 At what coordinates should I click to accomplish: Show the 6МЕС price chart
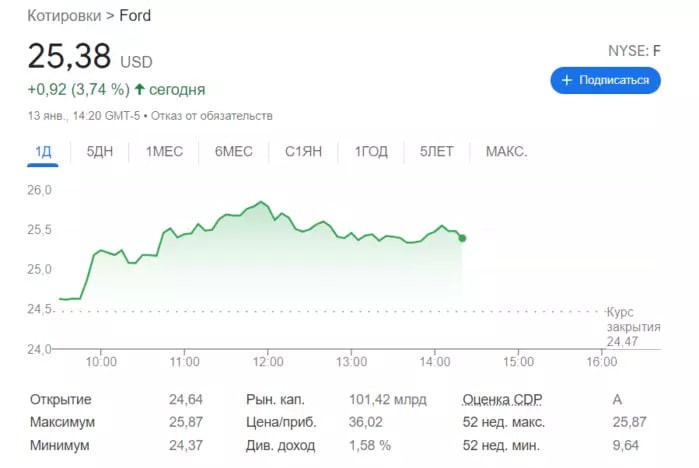[x=234, y=152]
